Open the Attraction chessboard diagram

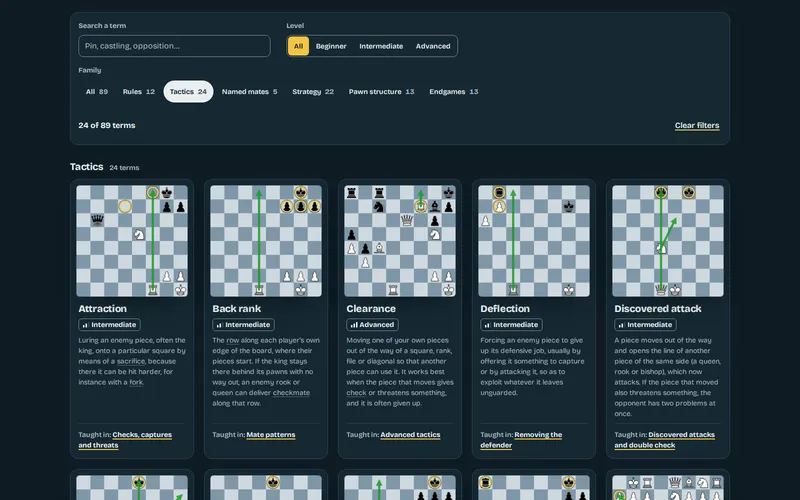pyautogui.click(x=132, y=241)
